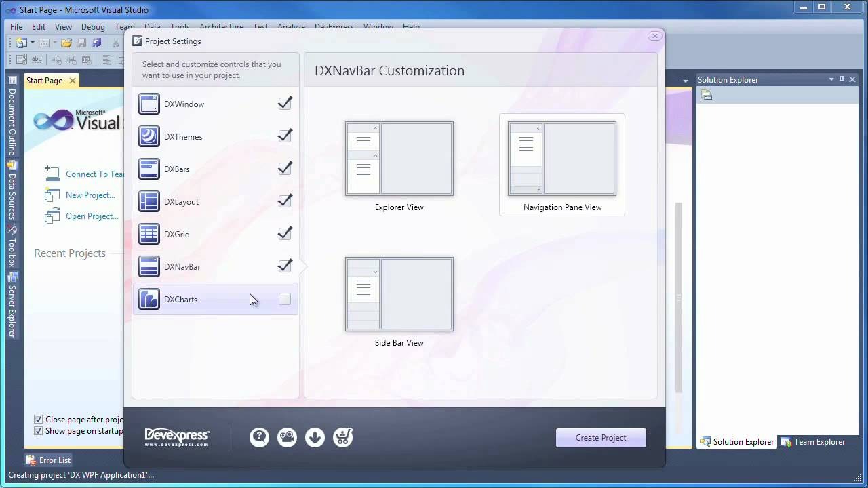Image resolution: width=868 pixels, height=488 pixels.
Task: Select the DXLayout control icon
Action: tap(149, 201)
